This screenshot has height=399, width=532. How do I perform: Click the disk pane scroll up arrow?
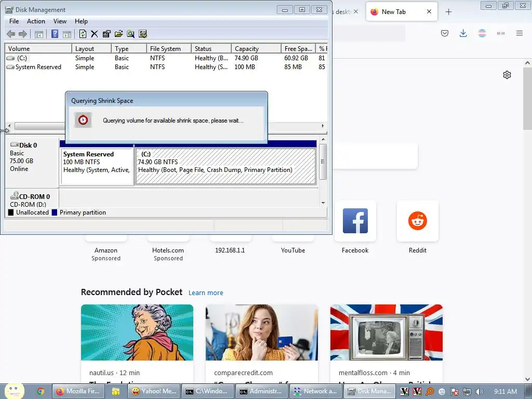tap(323, 139)
